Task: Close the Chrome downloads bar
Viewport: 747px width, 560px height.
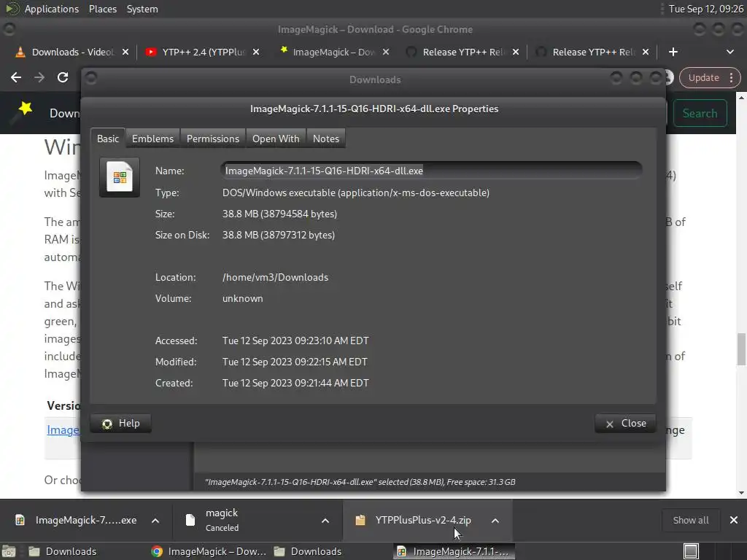Action: [x=734, y=521]
